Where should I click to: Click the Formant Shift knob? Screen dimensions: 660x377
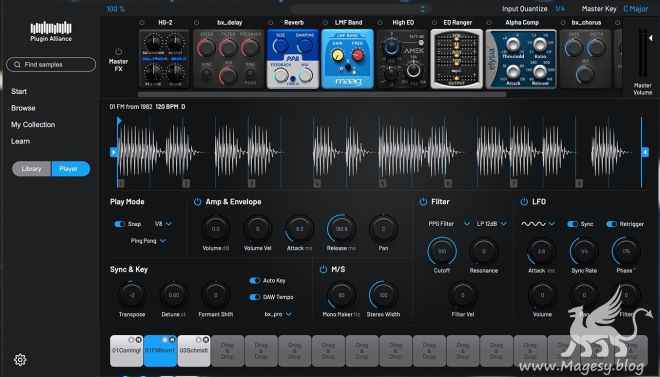tap(216, 295)
